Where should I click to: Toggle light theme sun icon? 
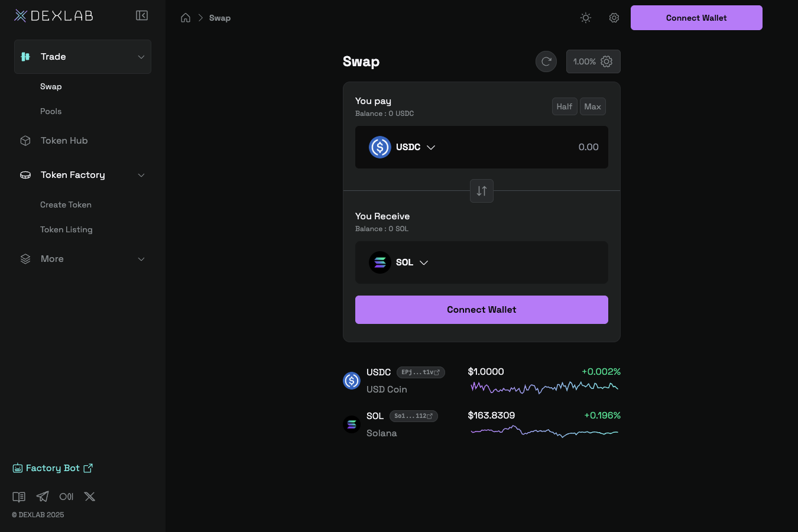tap(586, 18)
